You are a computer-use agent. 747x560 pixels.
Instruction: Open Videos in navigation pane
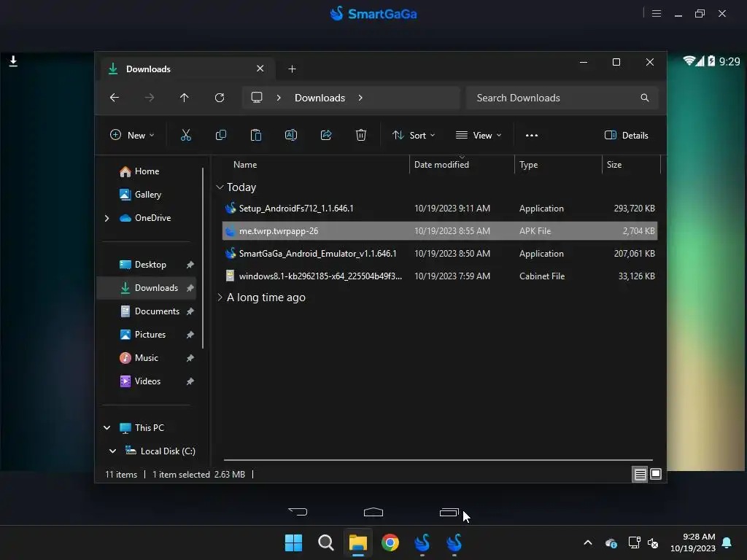coord(147,381)
